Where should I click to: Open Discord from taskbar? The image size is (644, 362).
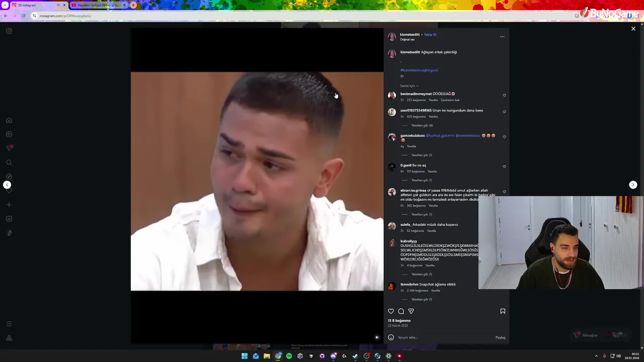[x=333, y=356]
